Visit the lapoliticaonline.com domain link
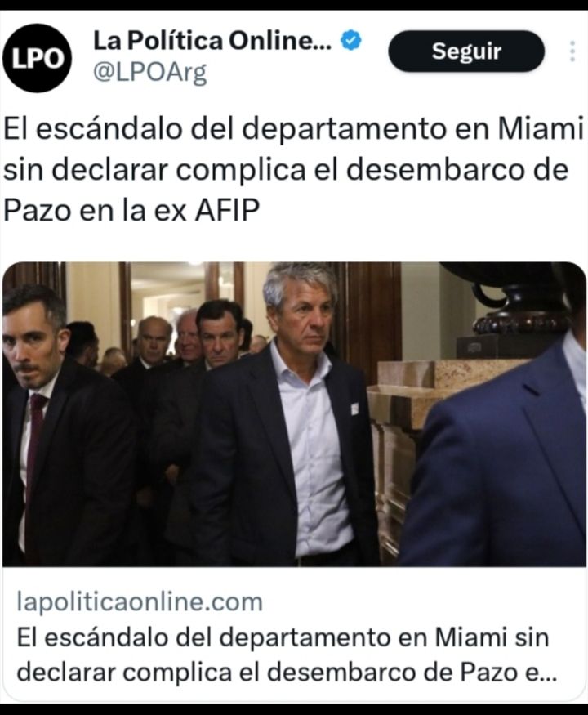The image size is (588, 715). [140, 601]
